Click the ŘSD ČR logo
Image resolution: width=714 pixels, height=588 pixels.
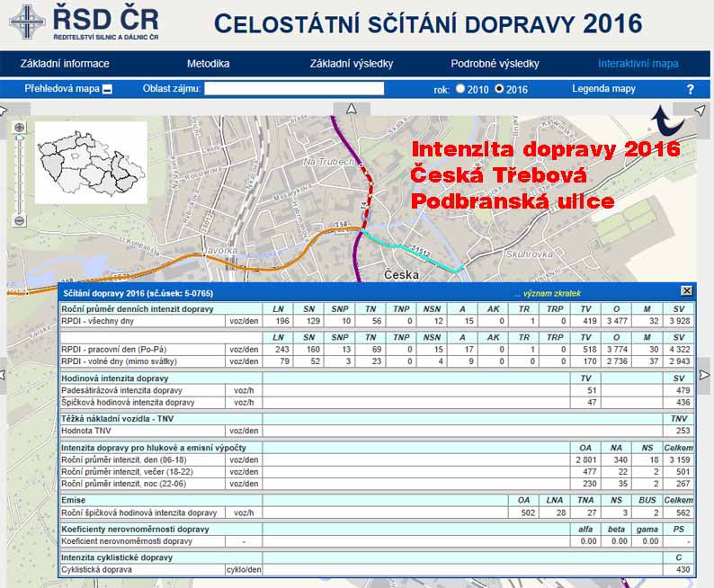pyautogui.click(x=85, y=22)
